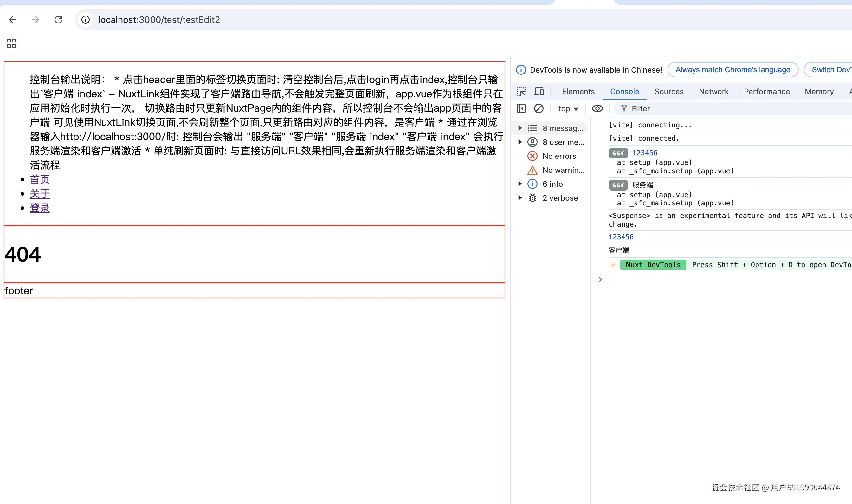Click the site information icon
The image size is (852, 504).
[86, 20]
